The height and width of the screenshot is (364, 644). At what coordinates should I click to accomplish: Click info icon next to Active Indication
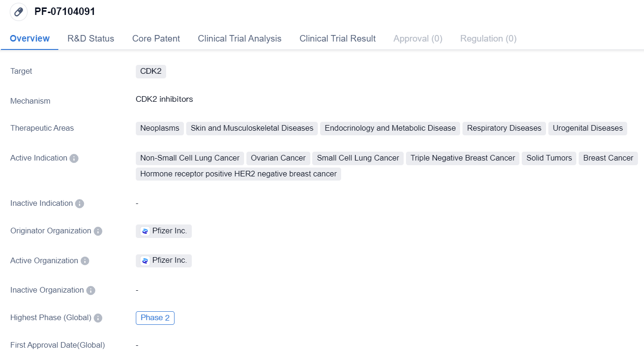[x=74, y=159]
